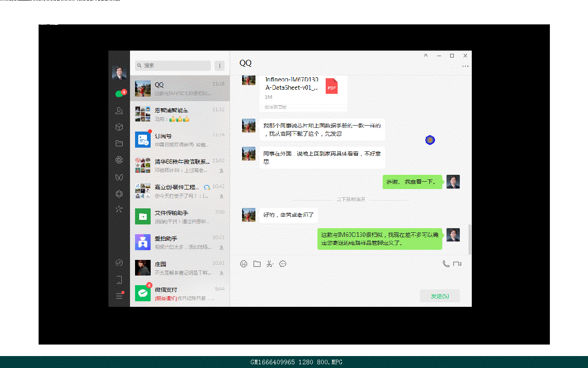Click the 文件传输助手 green avatar
Screen dimensions: 588x368
143,216
